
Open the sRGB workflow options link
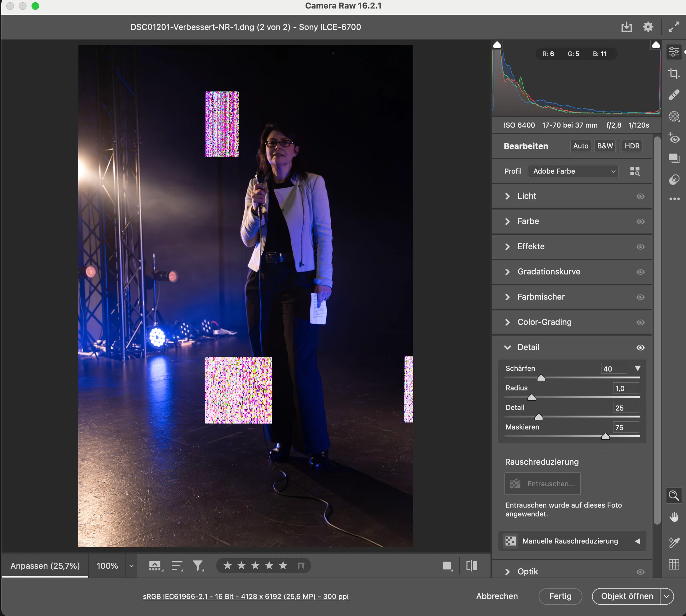click(x=246, y=596)
